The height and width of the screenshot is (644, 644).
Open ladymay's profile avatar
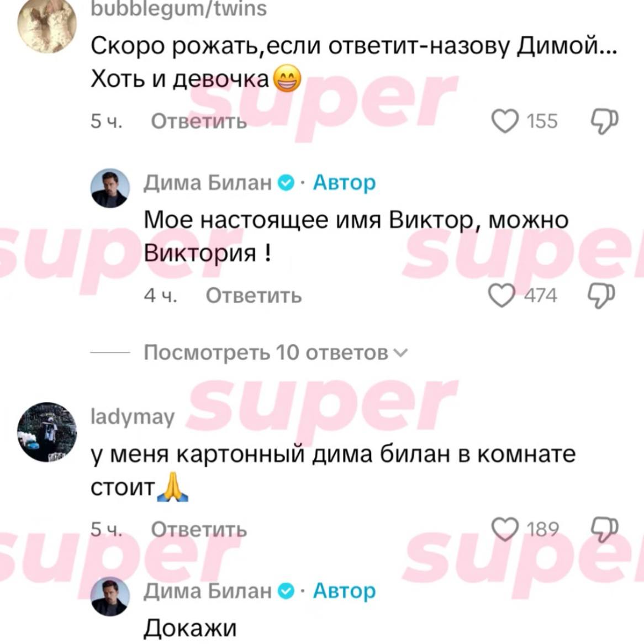pyautogui.click(x=47, y=432)
